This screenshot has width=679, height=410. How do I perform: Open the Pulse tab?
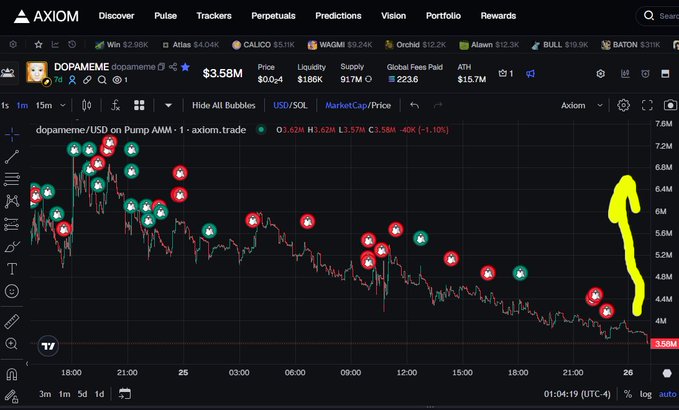[165, 16]
